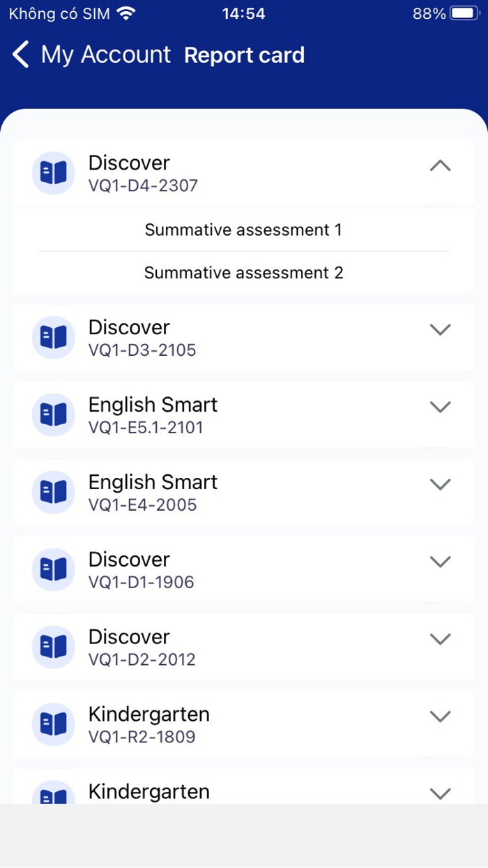This screenshot has width=488, height=868.
Task: Open Summative assessment 2
Action: (243, 273)
